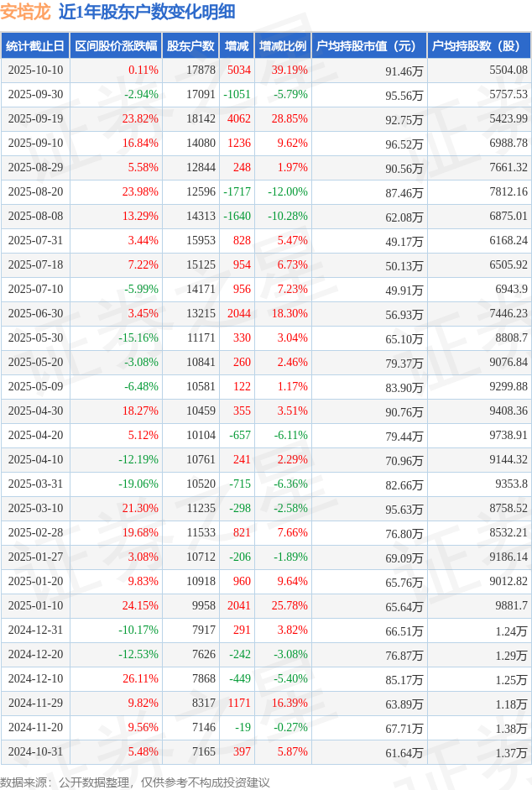This screenshot has width=532, height=790.
Task: Select the 2024-10-31 date cell
Action: coord(34,752)
